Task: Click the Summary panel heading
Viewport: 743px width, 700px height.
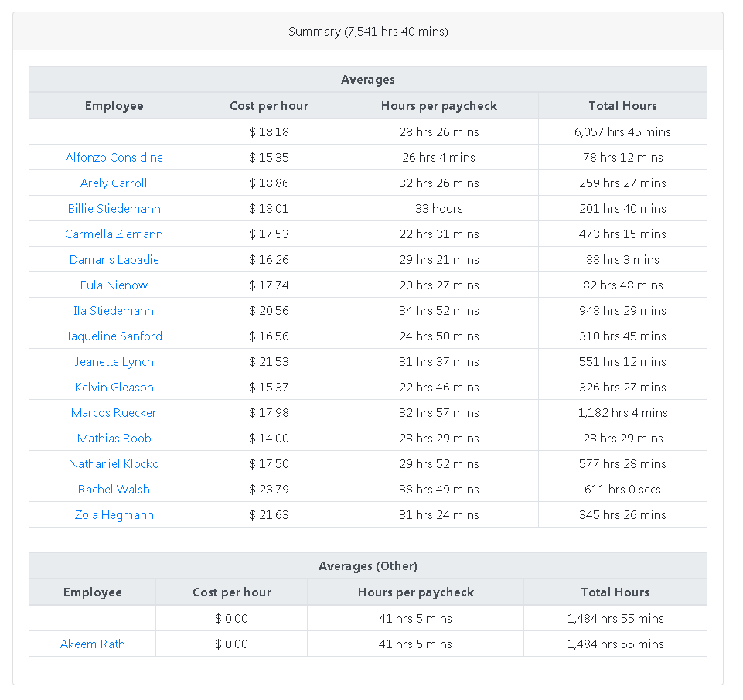Action: pos(368,32)
